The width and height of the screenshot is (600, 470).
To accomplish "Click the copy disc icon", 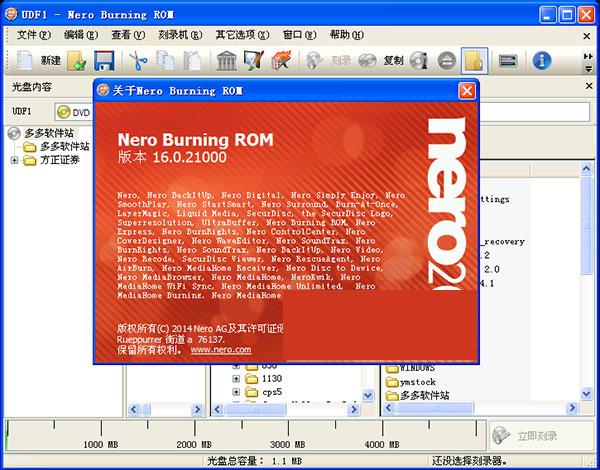I will (x=367, y=60).
